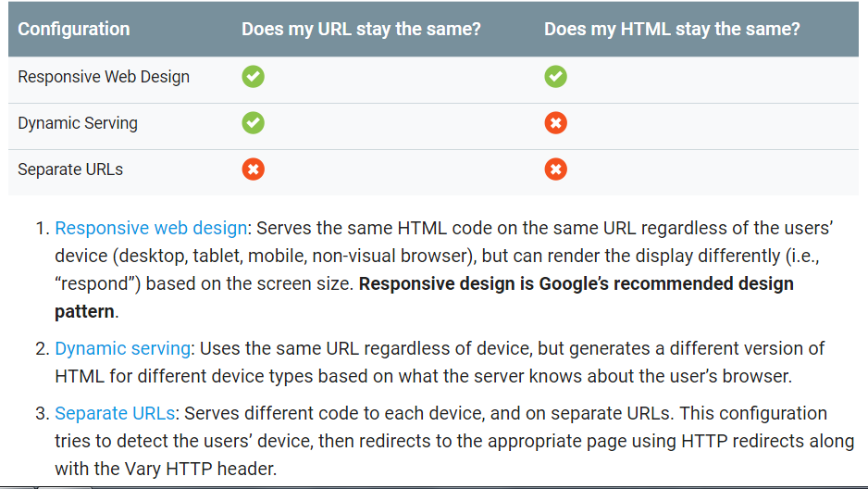The height and width of the screenshot is (489, 868).
Task: Select the 'Responsive Web Design' table cell
Action: (104, 77)
